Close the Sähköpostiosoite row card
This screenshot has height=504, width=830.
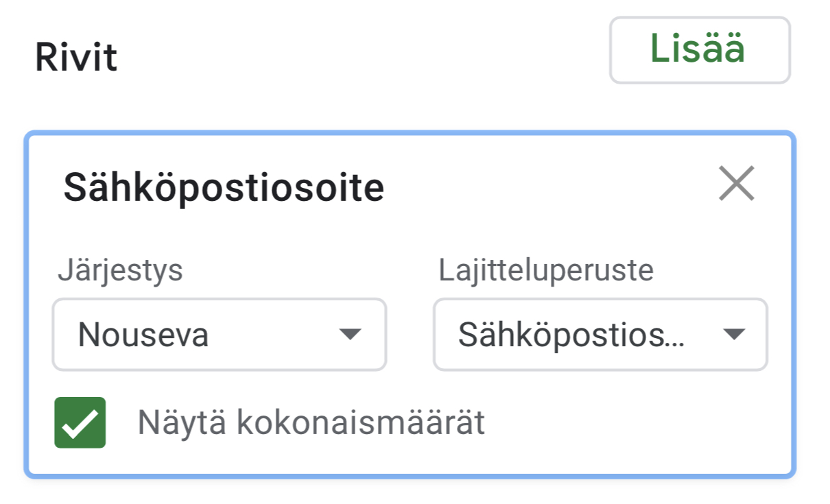[x=736, y=184]
